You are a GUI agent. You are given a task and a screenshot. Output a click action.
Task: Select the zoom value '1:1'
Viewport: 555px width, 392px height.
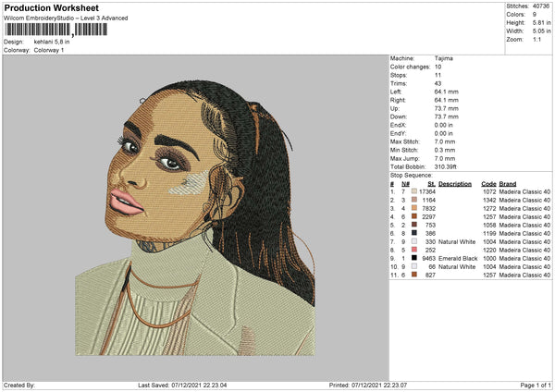[536, 39]
